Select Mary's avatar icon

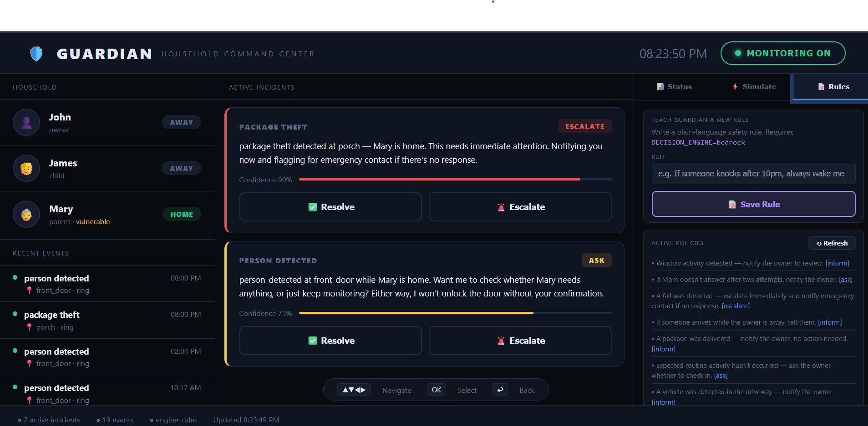click(26, 214)
